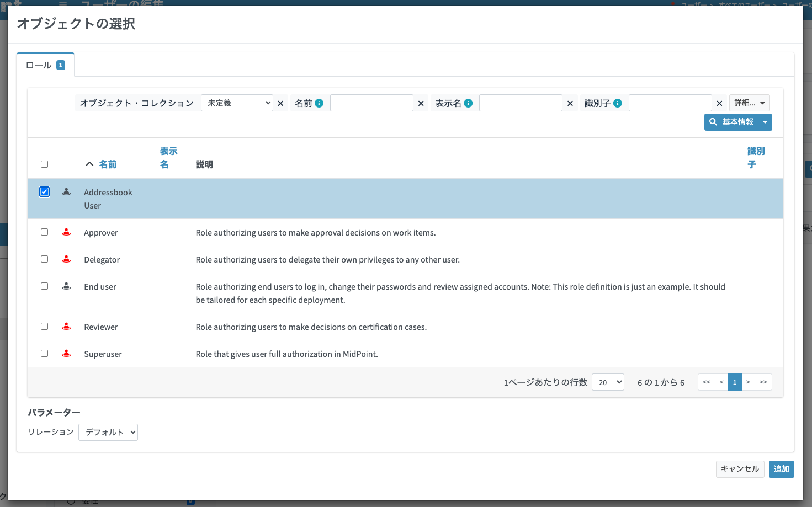Viewport: 812px width, 507px height.
Task: Go to first page with << button
Action: [707, 382]
